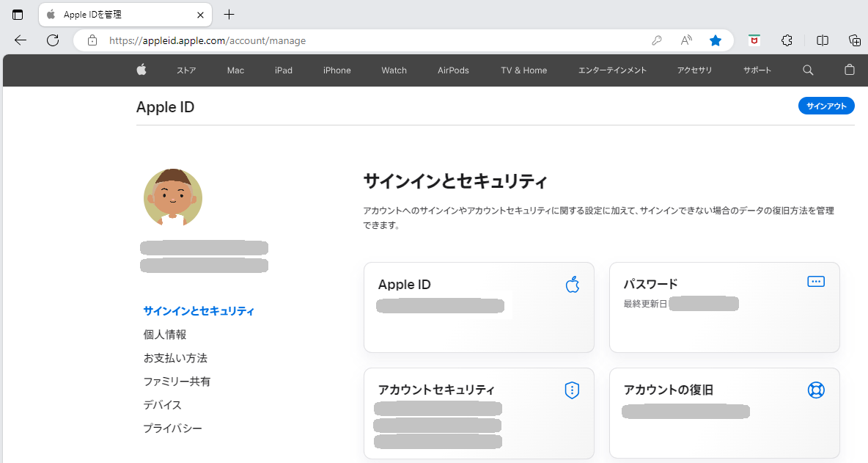Click the address bar URL field
Viewport: 868px width, 463px height.
[367, 40]
